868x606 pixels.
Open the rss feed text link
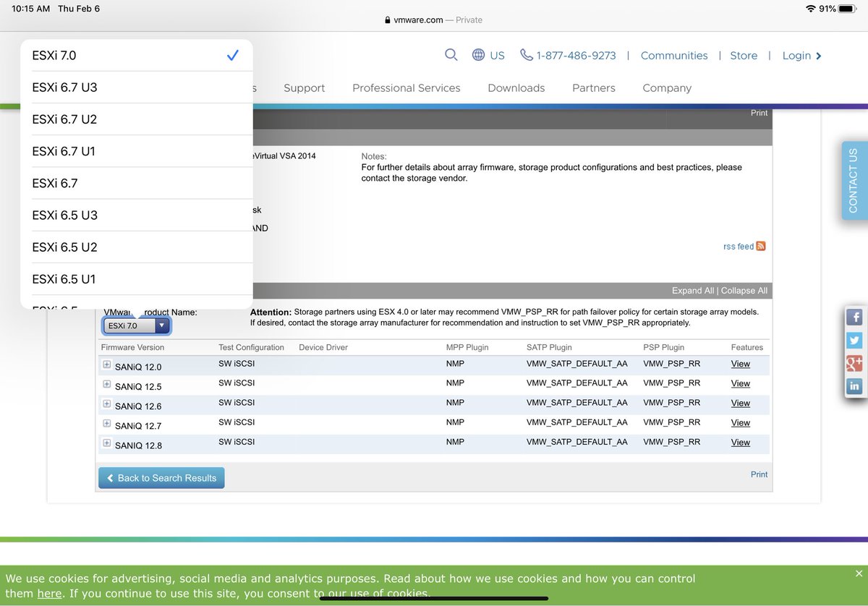(x=739, y=247)
